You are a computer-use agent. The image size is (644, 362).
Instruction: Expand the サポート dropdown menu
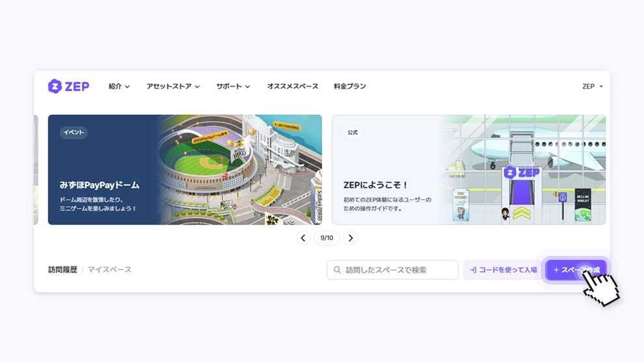pos(233,87)
